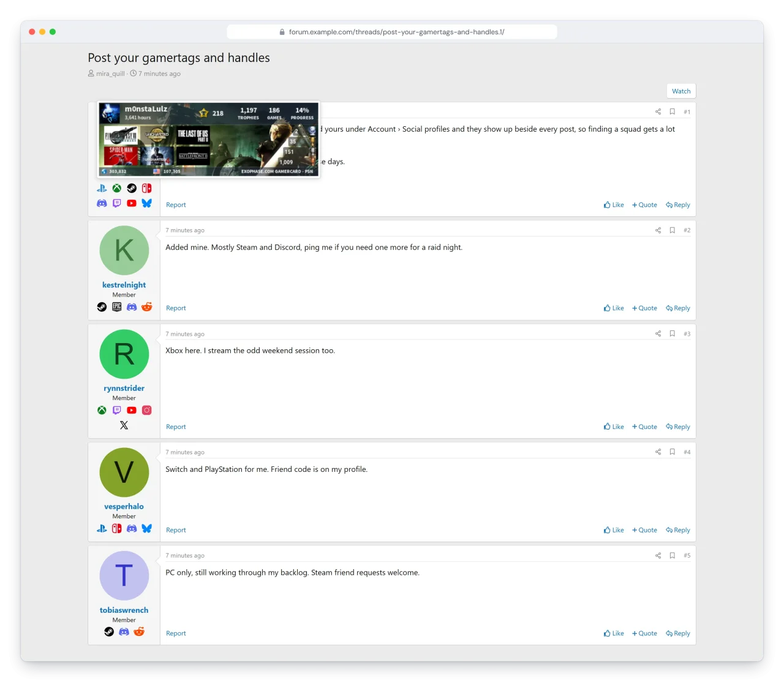Open vesperhalo's Nintendo Switch icon
This screenshot has width=784, height=682.
point(116,528)
